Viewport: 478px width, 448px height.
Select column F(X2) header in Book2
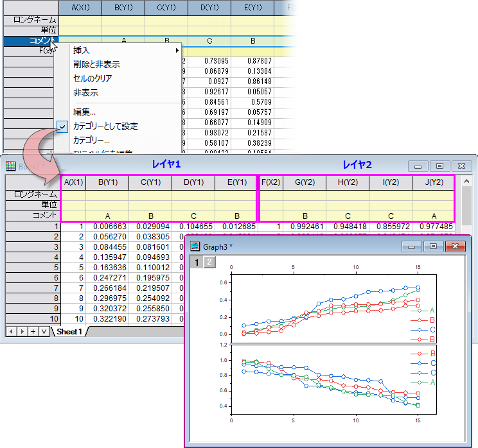click(x=270, y=182)
